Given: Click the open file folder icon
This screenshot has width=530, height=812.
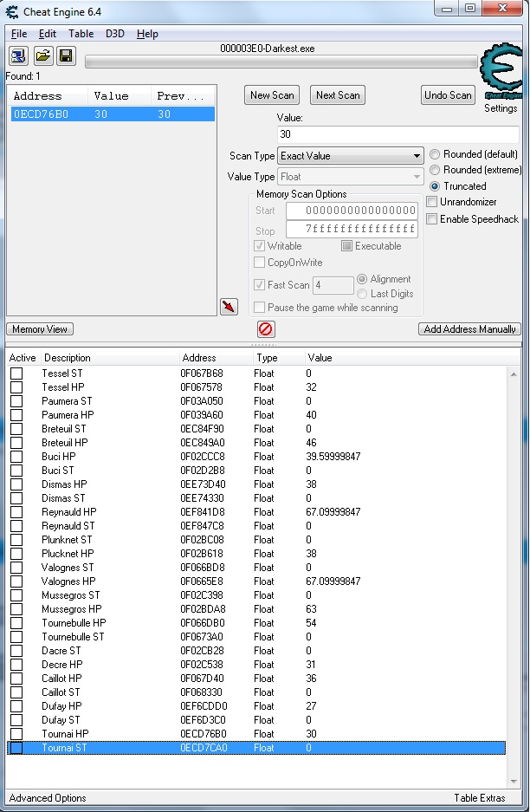Looking at the screenshot, I should 43,55.
